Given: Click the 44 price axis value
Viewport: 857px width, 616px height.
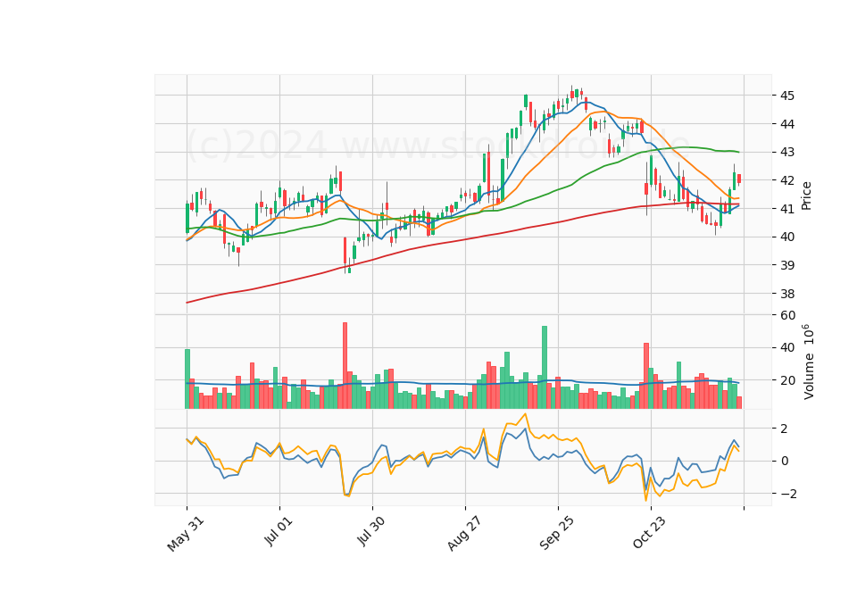Looking at the screenshot, I should pos(787,124).
